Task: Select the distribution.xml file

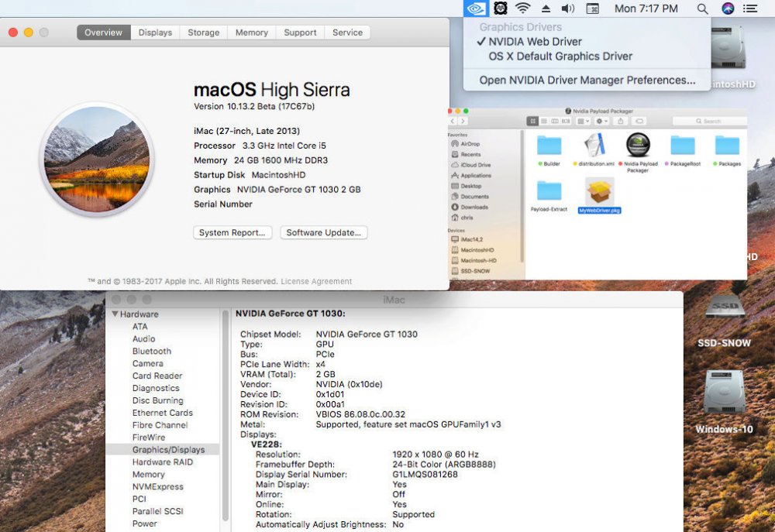Action: coord(594,150)
